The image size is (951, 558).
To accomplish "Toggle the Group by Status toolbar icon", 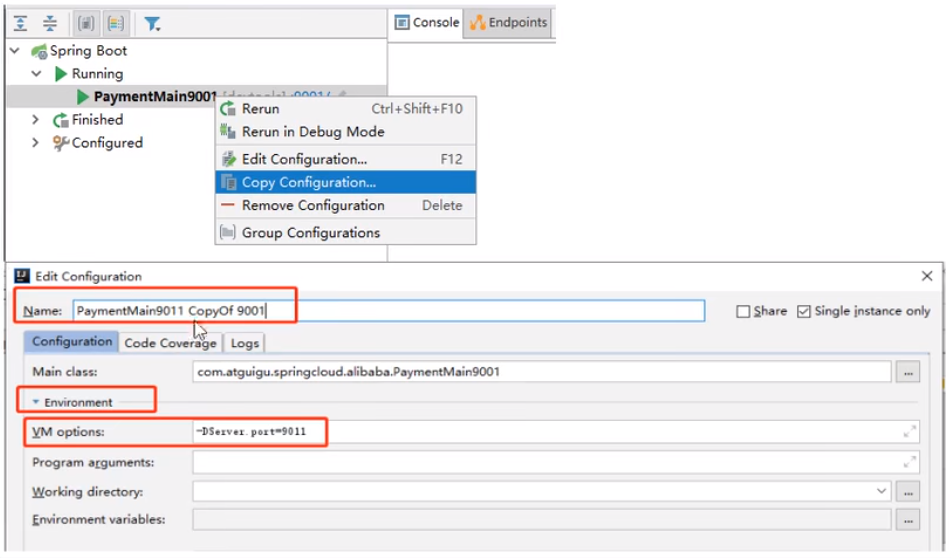I will (115, 22).
